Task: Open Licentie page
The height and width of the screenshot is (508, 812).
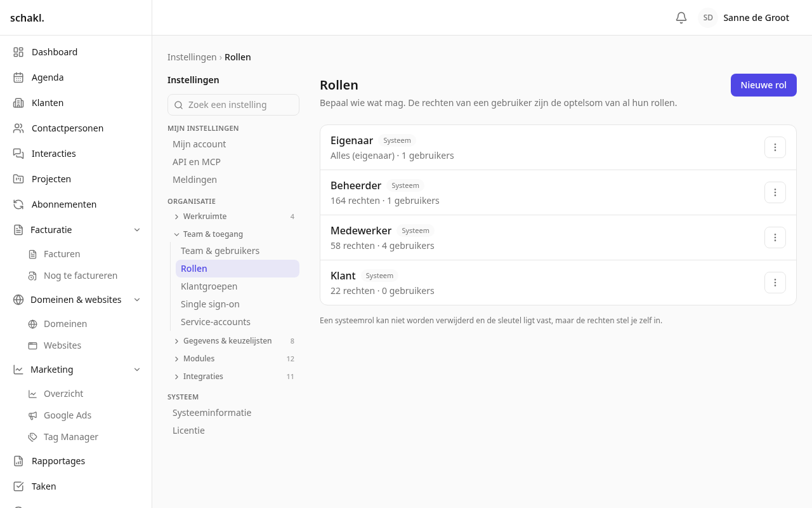Action: click(233, 431)
